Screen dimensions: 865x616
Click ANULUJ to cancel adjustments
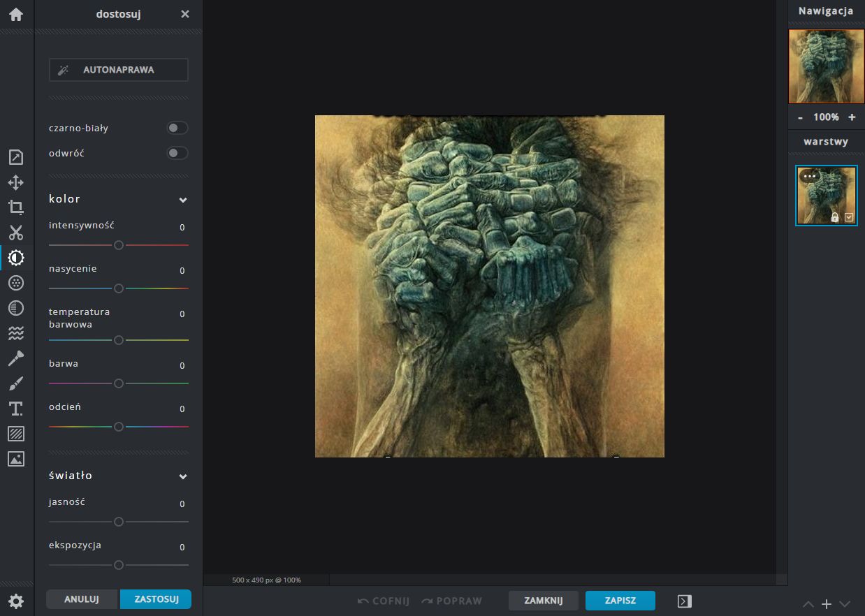[82, 599]
